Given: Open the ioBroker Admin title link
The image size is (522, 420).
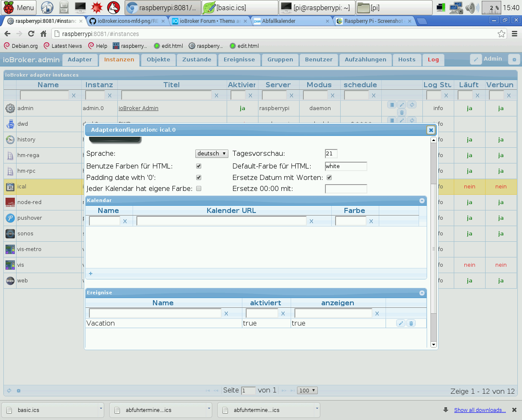Looking at the screenshot, I should click(x=139, y=108).
